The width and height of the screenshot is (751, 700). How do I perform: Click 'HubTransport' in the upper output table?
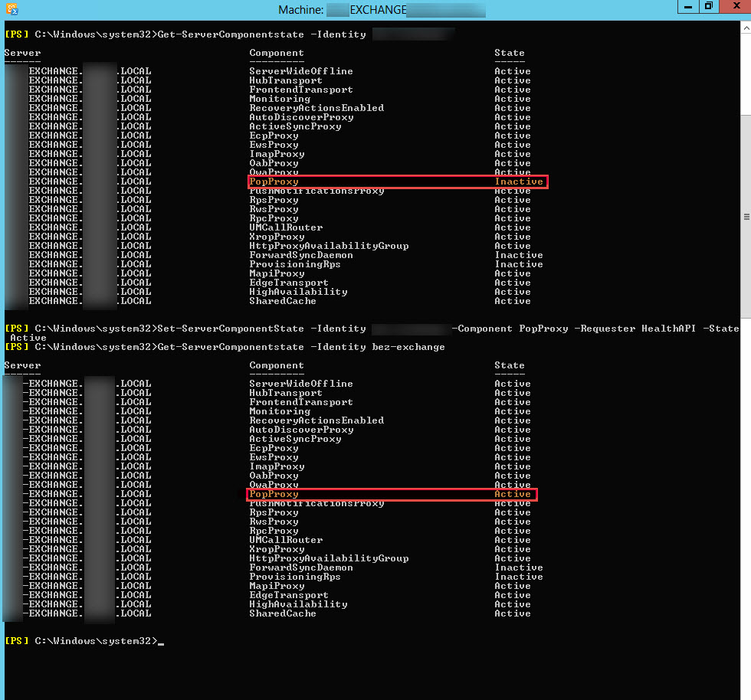[285, 80]
